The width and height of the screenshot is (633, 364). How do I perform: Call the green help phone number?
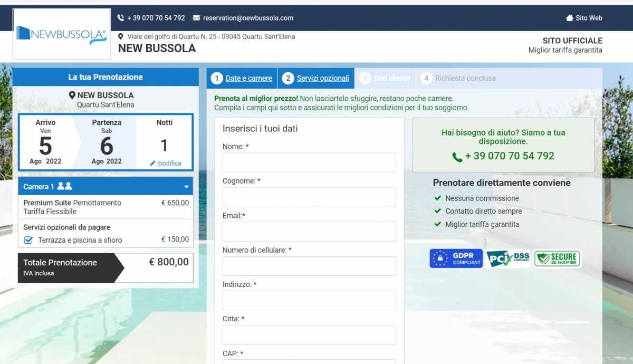510,156
